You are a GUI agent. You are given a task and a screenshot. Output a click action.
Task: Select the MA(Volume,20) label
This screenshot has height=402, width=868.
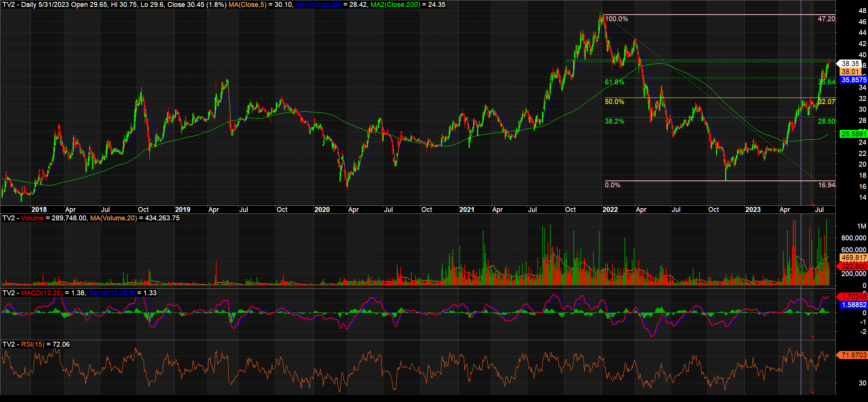[x=113, y=218]
